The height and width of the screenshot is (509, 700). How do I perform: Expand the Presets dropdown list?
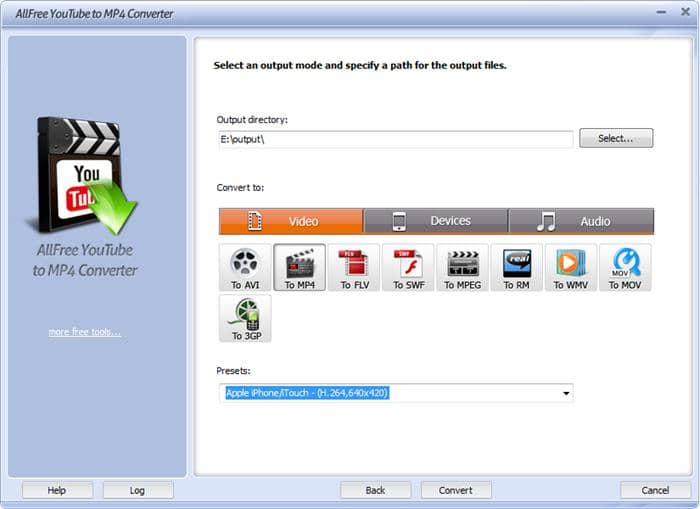[567, 393]
